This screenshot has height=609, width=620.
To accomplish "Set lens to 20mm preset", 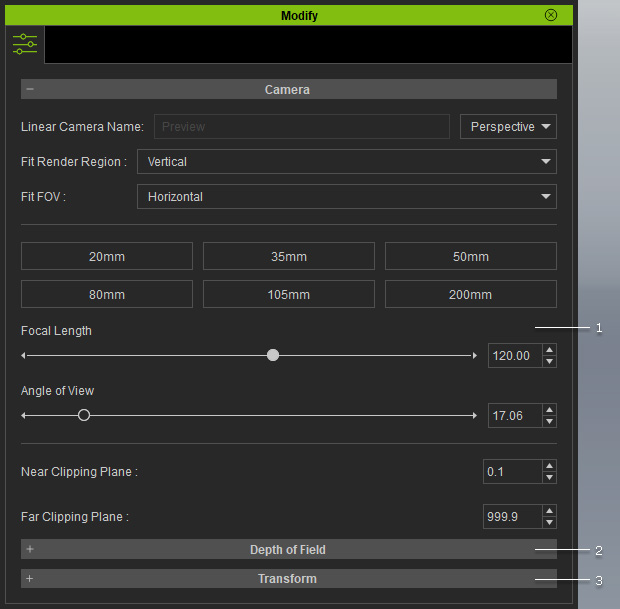I will click(x=107, y=256).
